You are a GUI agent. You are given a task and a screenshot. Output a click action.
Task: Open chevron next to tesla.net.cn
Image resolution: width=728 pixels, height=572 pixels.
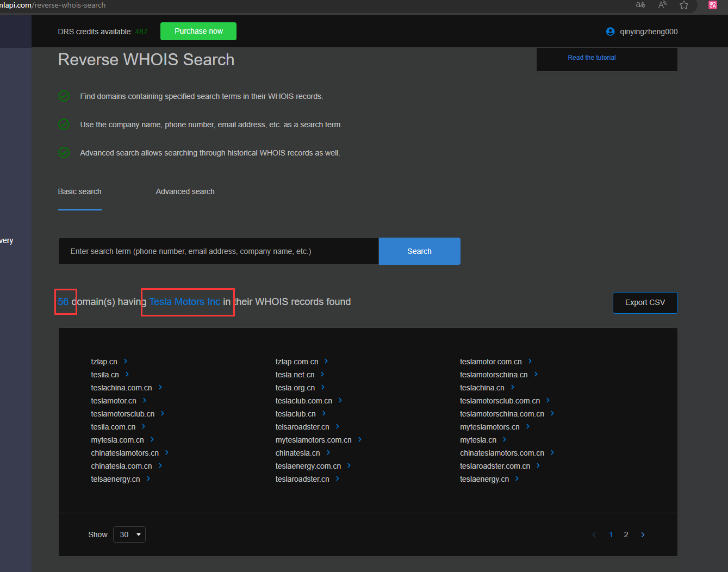pyautogui.click(x=322, y=374)
